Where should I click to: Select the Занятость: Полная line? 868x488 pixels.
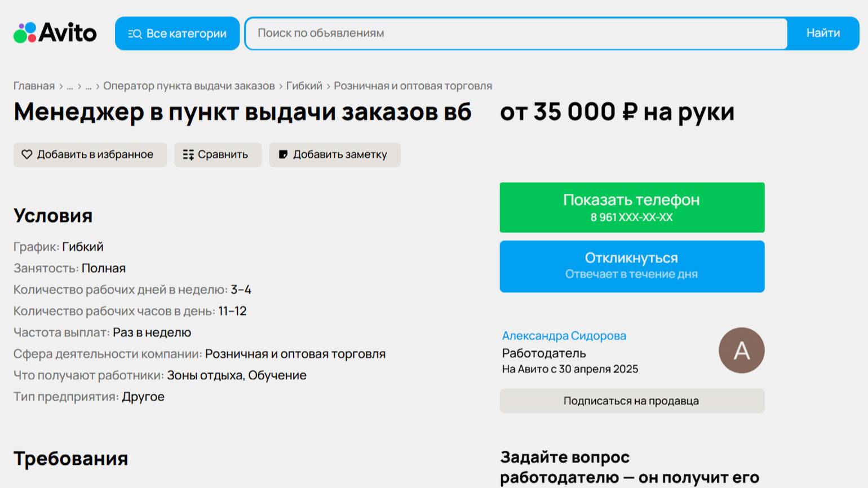tap(69, 268)
